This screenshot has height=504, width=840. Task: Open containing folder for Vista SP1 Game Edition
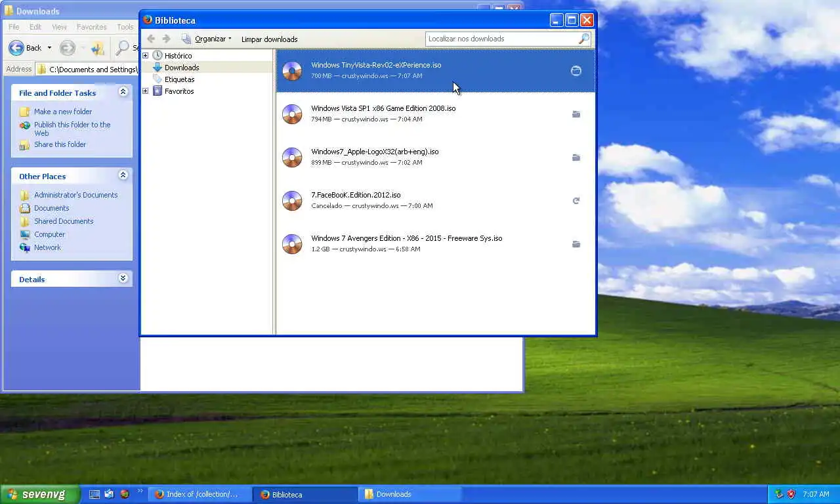576,114
